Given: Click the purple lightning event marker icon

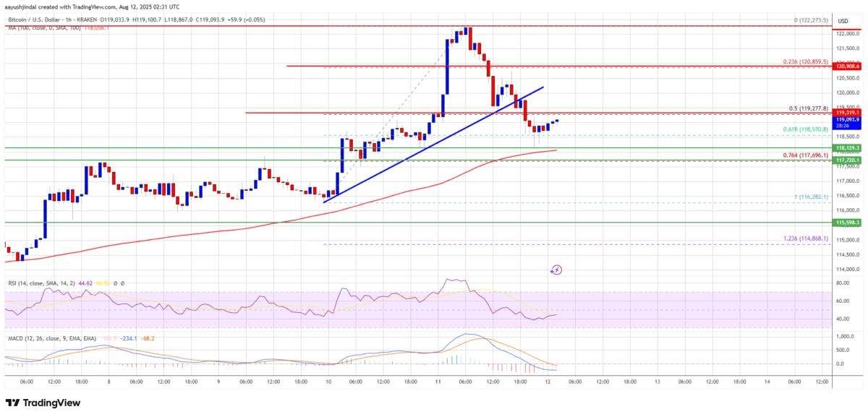Looking at the screenshot, I should click(557, 270).
